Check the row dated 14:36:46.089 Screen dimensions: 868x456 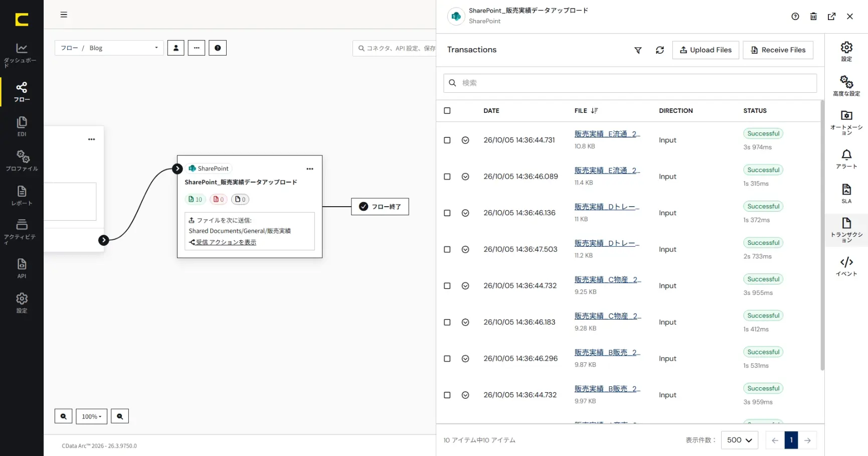tap(447, 177)
